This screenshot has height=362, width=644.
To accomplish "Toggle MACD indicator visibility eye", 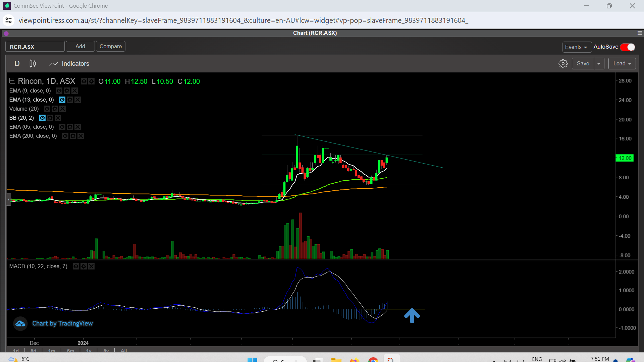I will tap(76, 266).
